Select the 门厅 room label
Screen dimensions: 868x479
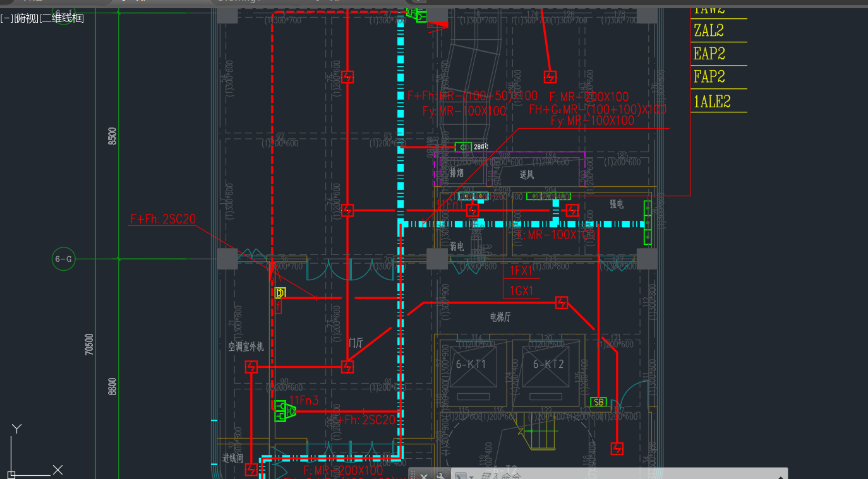coord(356,342)
